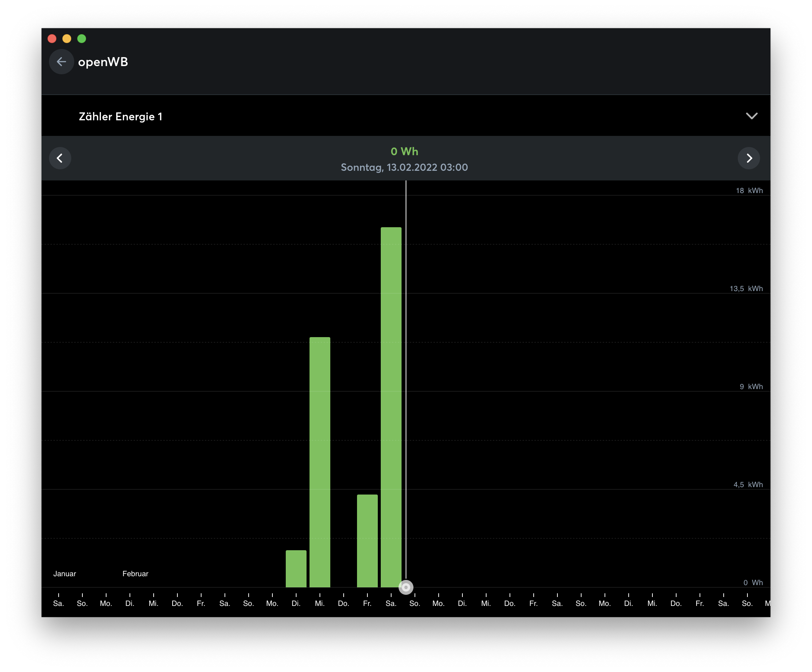
Task: Click the openWB title text
Action: (103, 62)
